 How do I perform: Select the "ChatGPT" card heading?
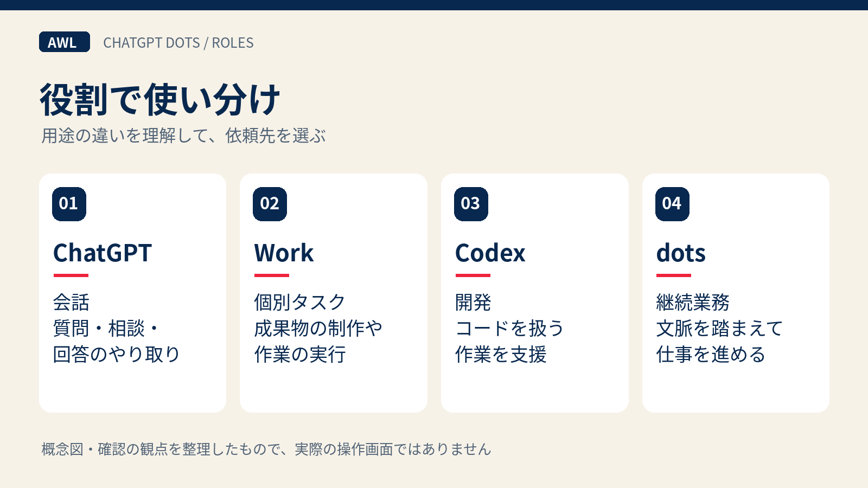click(103, 253)
